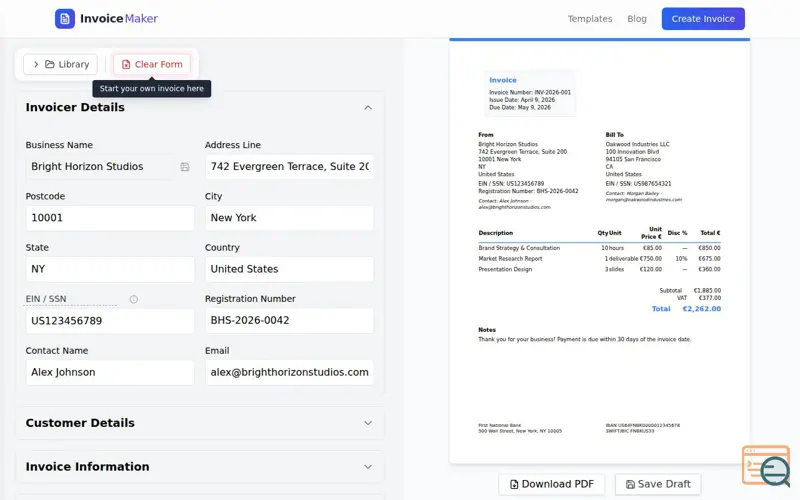Click 'Presentation Design' row in preview

(599, 269)
